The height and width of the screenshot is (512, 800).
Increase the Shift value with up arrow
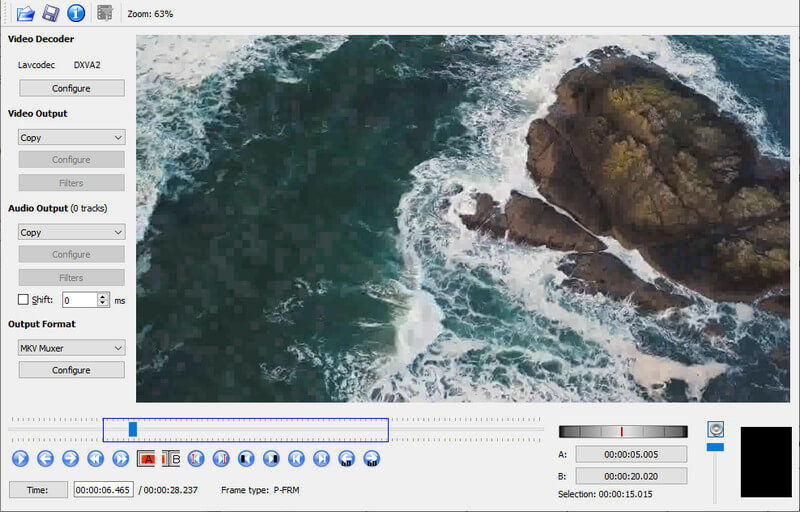103,296
